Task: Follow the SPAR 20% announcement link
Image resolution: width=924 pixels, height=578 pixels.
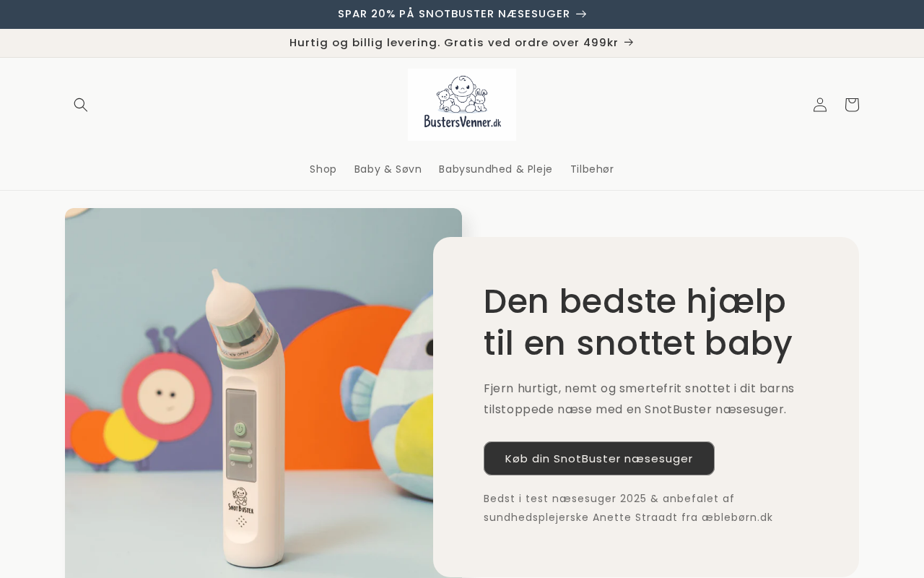Action: (x=453, y=14)
